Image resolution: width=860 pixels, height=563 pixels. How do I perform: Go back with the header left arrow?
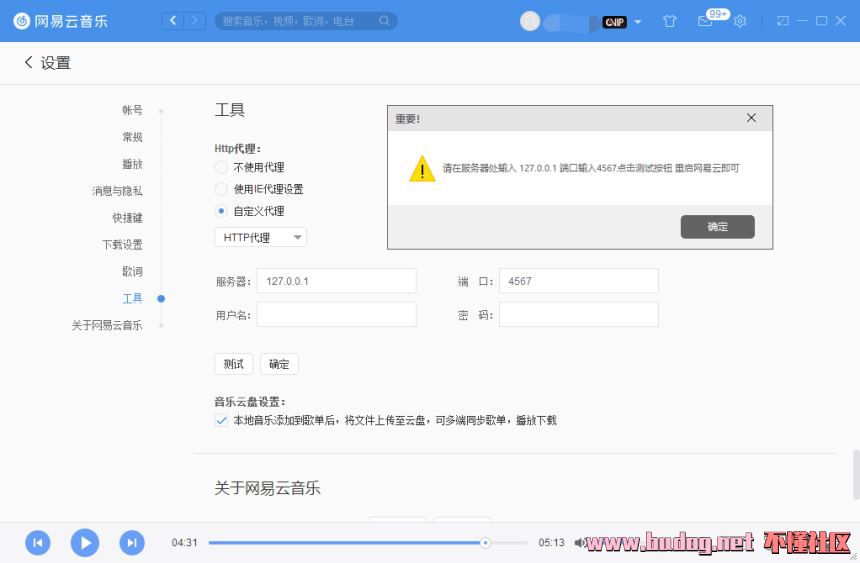coord(173,21)
